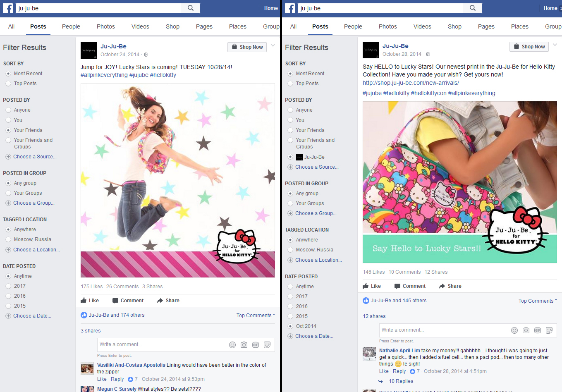562x392 pixels.
Task: Select Oct 2014 date radio in right window
Action: (x=290, y=326)
